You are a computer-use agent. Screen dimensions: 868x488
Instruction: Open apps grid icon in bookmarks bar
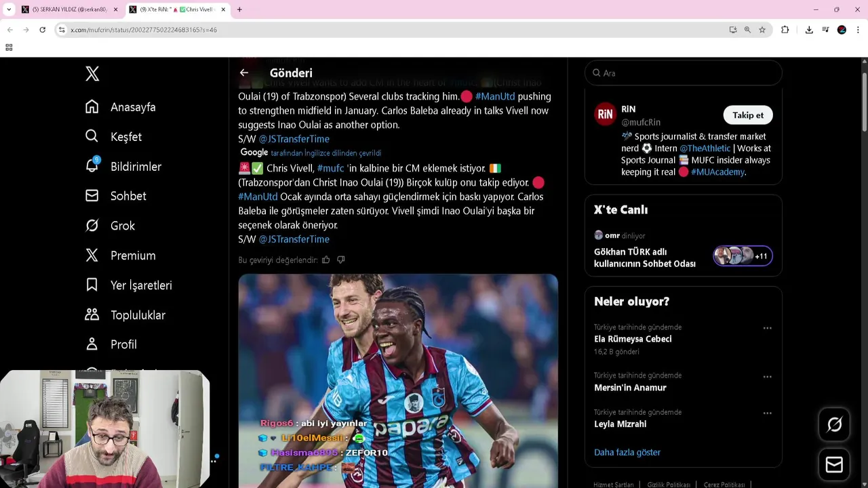pyautogui.click(x=9, y=47)
